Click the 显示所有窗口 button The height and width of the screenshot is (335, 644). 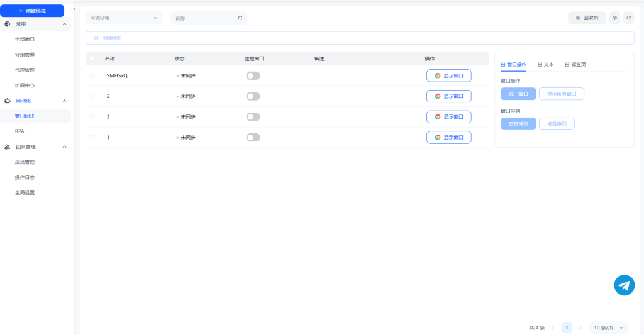point(561,94)
